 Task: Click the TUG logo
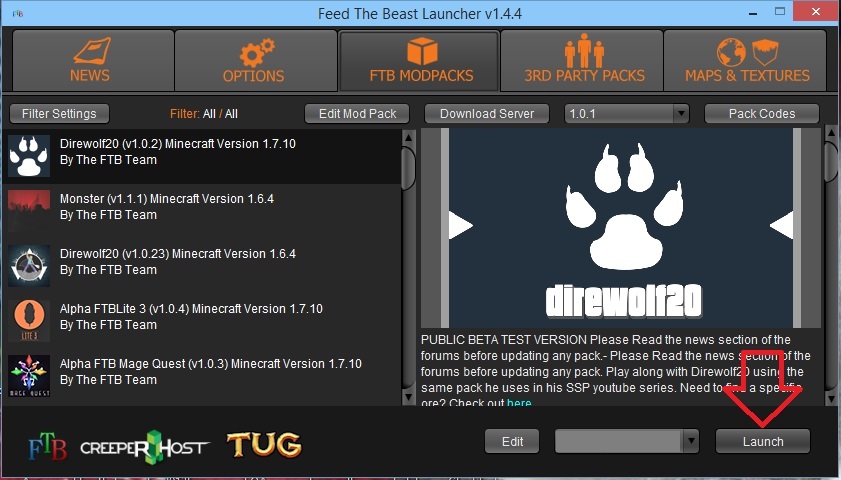tap(264, 445)
